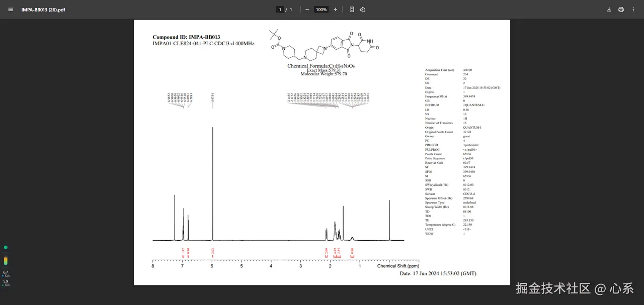Click the chemical structure drawing
The image size is (644, 305).
tap(324, 45)
